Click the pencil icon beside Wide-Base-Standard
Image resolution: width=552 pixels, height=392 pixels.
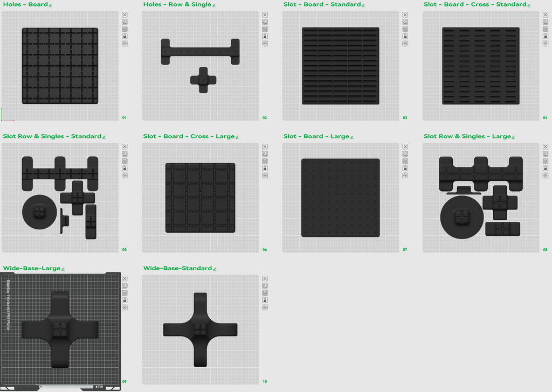point(215,269)
